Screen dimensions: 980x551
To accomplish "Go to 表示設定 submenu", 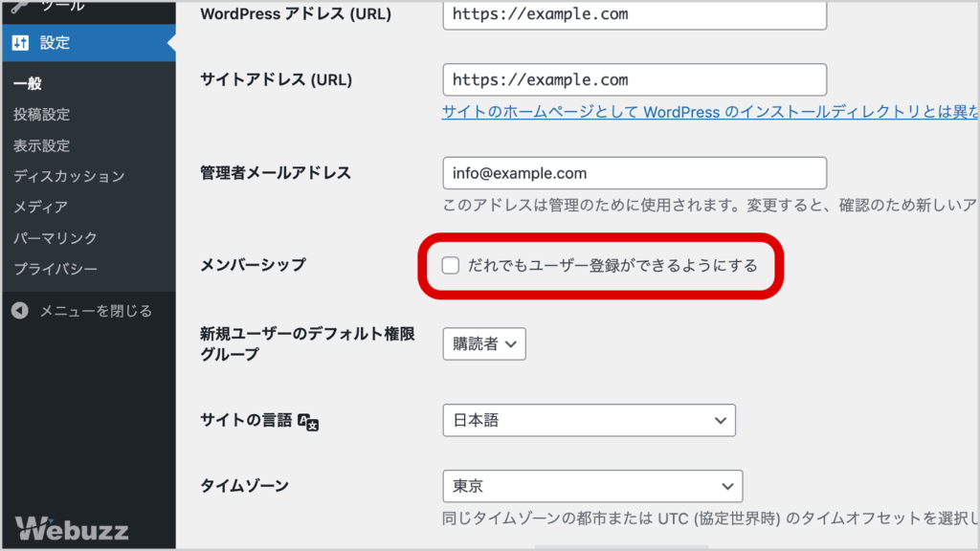I will pos(42,145).
